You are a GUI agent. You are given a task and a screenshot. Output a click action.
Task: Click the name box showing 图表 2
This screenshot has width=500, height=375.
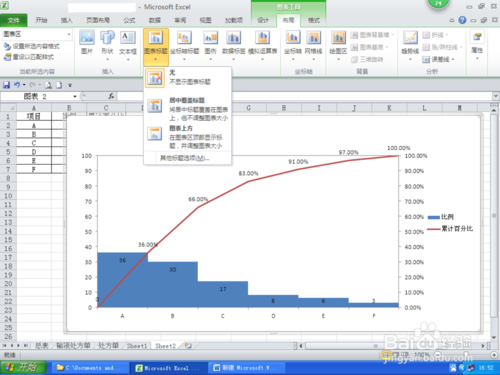click(36, 96)
